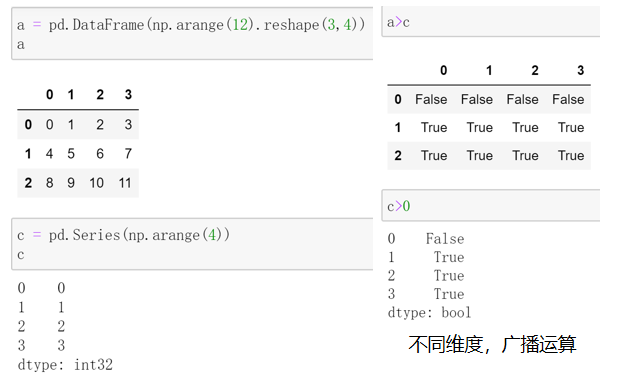
Task: Click the cell with value 11
Action: pos(125,183)
